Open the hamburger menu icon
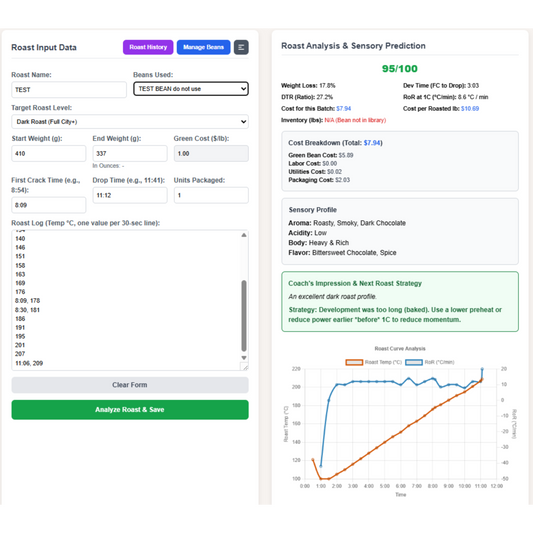This screenshot has width=533, height=533. point(241,47)
